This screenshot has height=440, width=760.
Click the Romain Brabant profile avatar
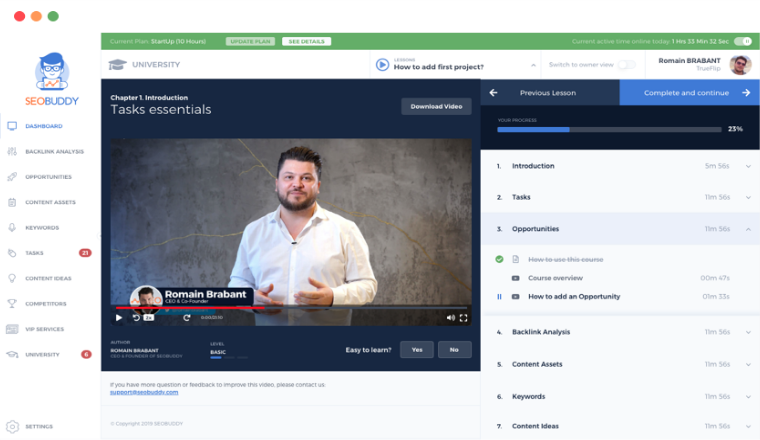[x=740, y=64]
